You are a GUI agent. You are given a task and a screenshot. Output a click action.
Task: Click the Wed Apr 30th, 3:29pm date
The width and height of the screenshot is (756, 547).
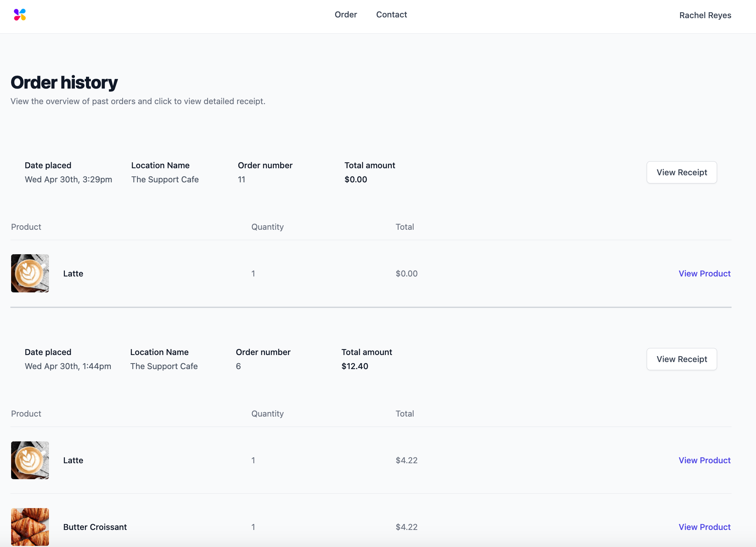68,179
